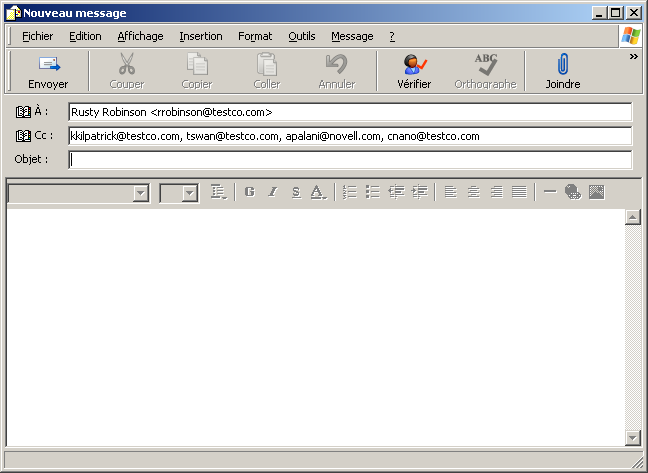Click the Cc recipients field
The image size is (648, 473).
click(350, 136)
